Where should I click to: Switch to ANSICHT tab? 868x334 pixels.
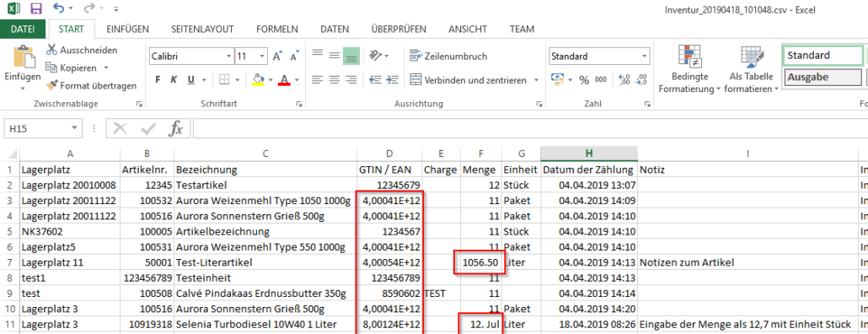[x=468, y=29]
